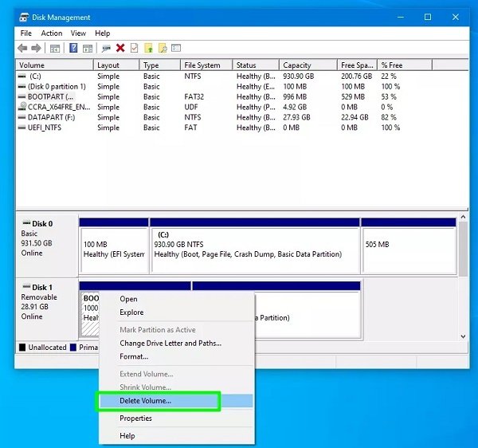This screenshot has width=478, height=448.
Task: Sort by the File System column header
Action: pyautogui.click(x=202, y=65)
